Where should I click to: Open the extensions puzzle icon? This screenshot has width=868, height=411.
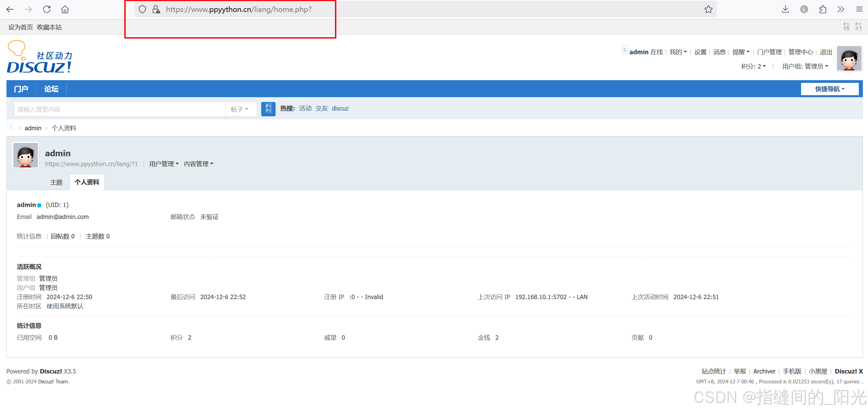coord(823,10)
